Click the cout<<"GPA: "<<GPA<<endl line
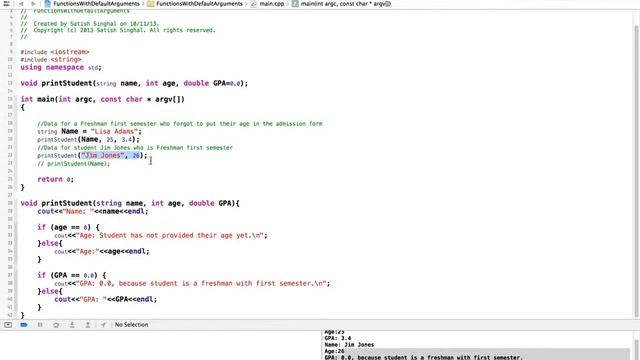This screenshot has width=640, height=360. 105,300
